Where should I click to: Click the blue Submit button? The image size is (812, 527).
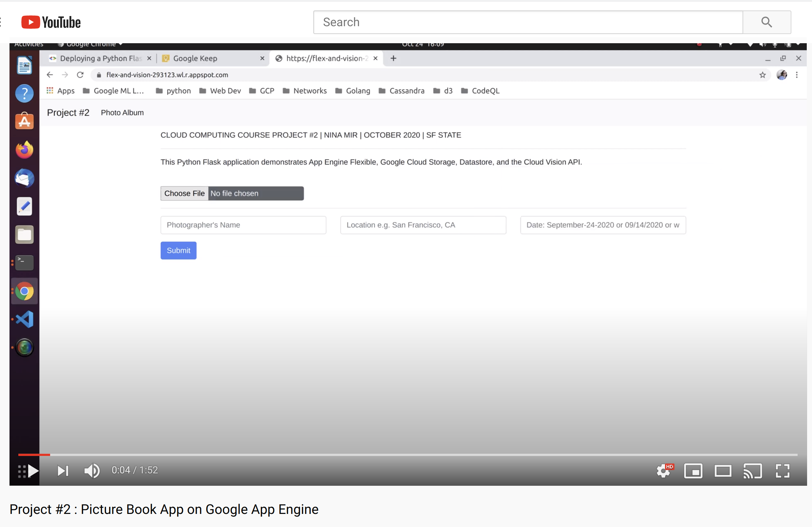tap(178, 250)
